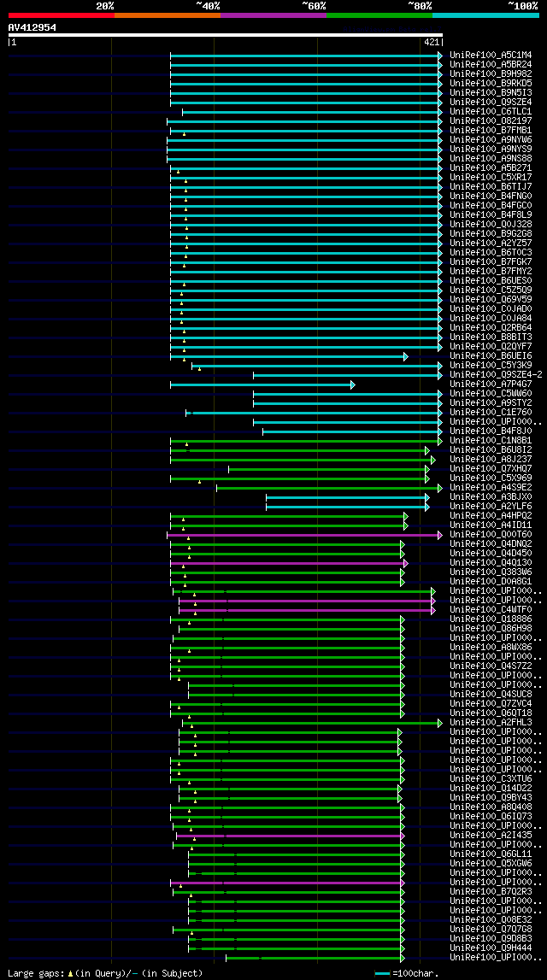Viewport: 547px width, 980px height.
Task: Select the UniRef100_B6UEI6 label
Action: [491, 355]
